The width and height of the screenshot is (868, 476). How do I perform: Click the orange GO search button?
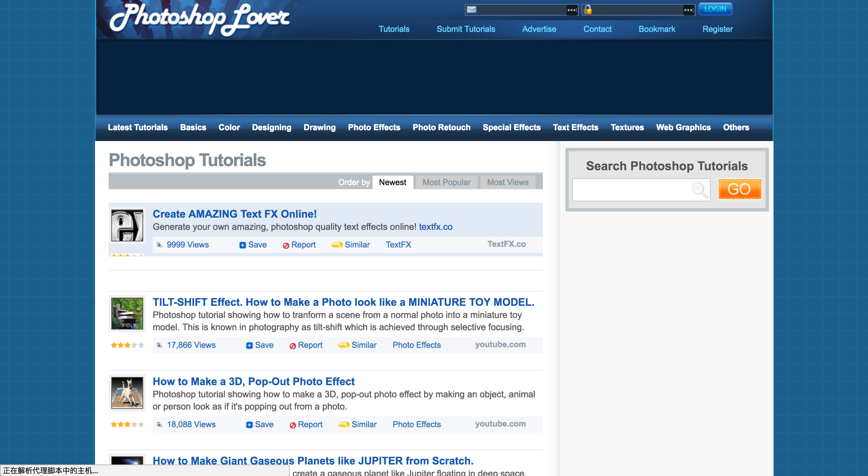(x=740, y=189)
